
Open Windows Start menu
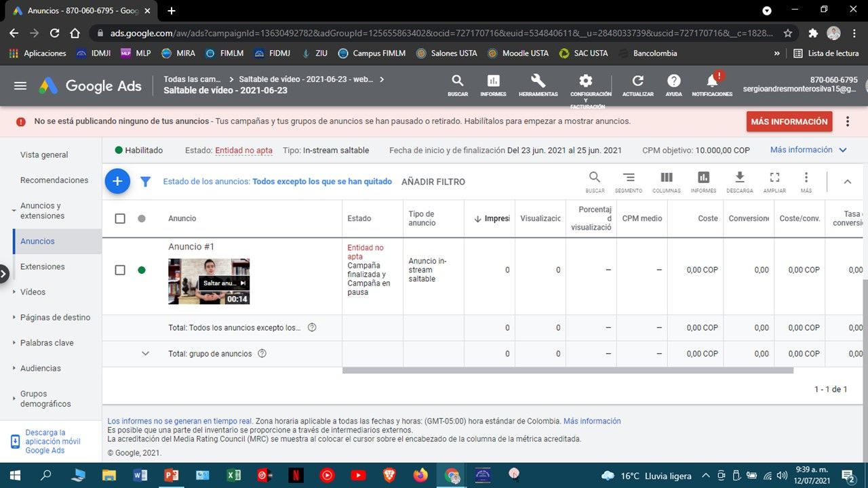15,475
